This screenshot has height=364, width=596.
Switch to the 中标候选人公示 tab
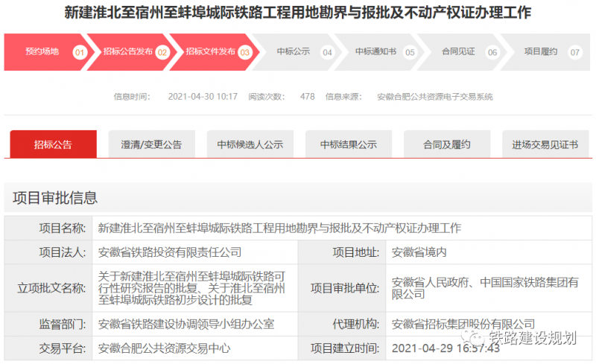(x=250, y=144)
